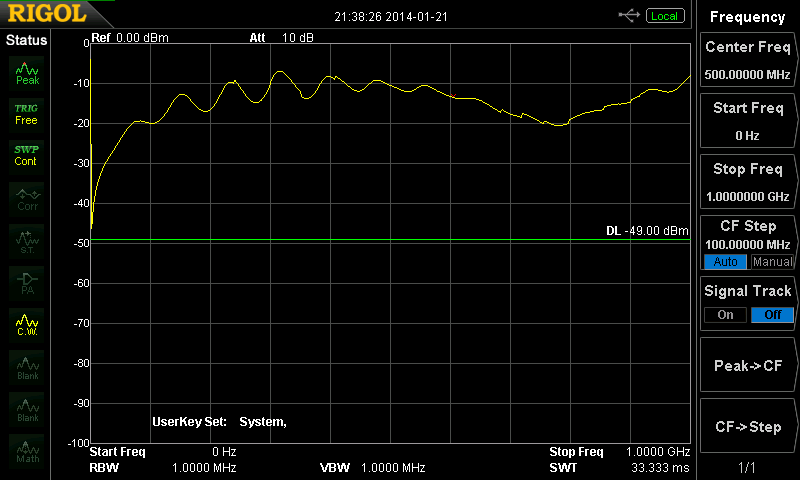The width and height of the screenshot is (800, 480).
Task: Click the Local mode indicator
Action: point(664,16)
